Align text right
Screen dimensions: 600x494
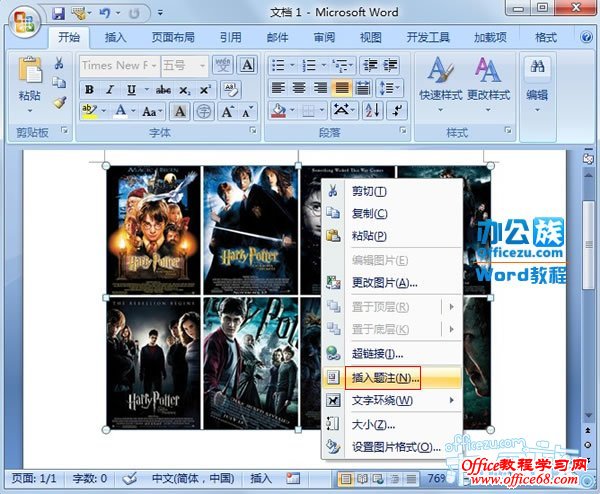pos(320,88)
